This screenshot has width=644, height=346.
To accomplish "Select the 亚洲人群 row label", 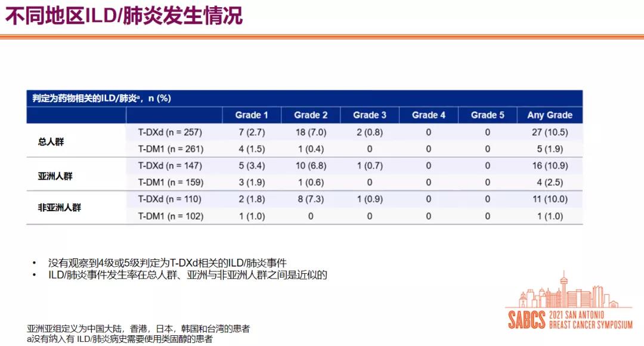I will coord(56,175).
